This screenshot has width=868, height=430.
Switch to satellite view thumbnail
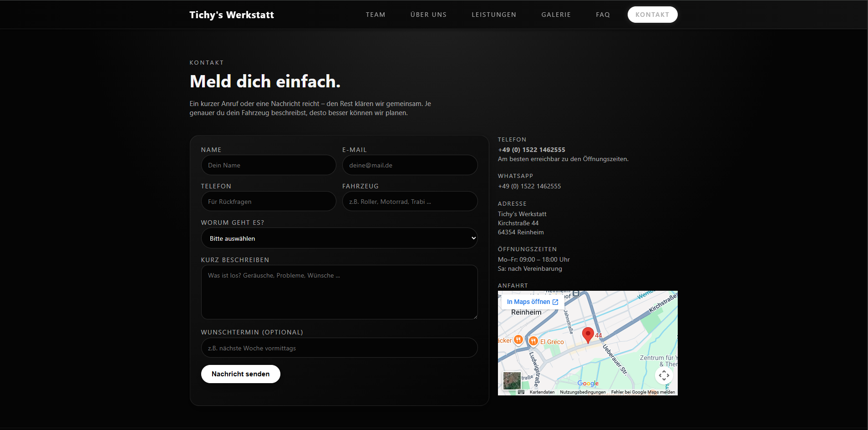pyautogui.click(x=512, y=381)
